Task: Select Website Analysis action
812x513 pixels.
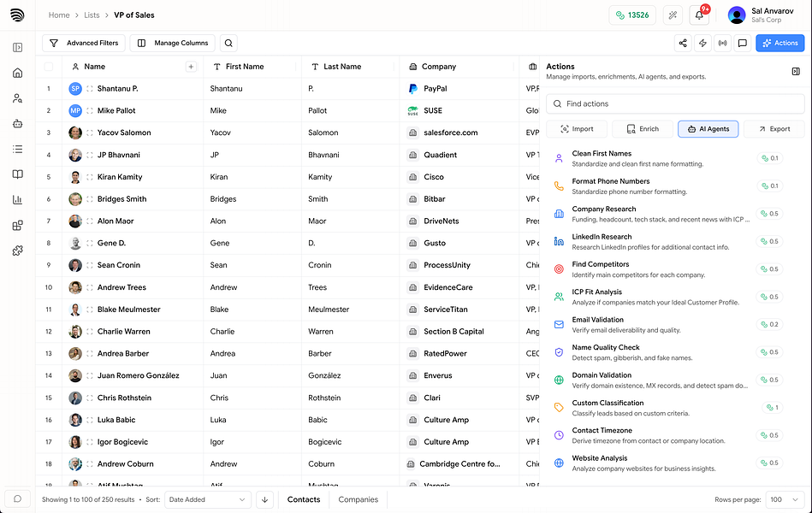Action: (x=668, y=463)
